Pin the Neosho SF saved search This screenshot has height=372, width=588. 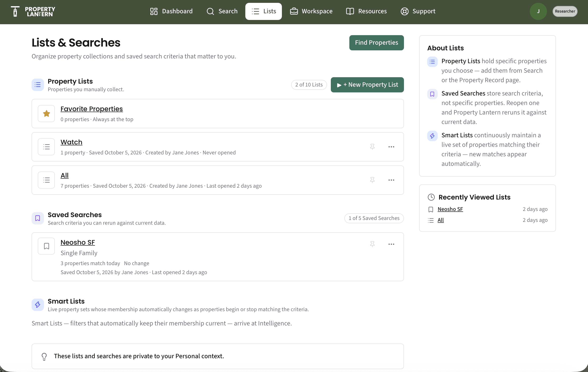tap(372, 244)
